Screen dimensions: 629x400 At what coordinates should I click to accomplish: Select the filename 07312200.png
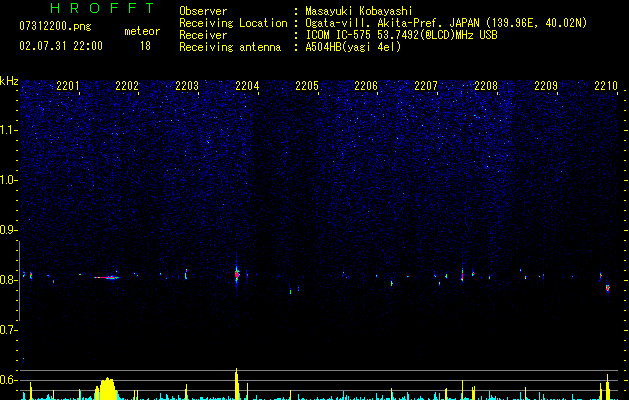(x=55, y=27)
